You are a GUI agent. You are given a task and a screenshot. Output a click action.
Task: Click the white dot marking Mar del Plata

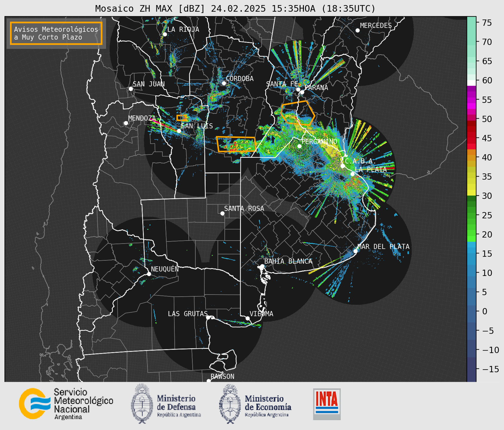pos(356,251)
